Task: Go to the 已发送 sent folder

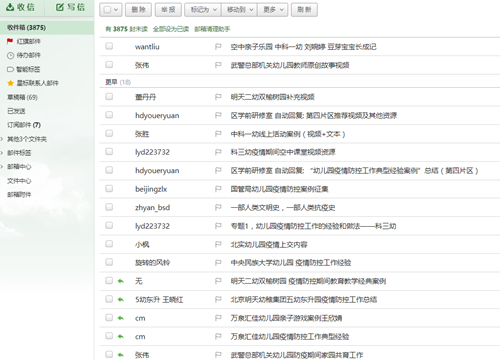Action: [16, 111]
